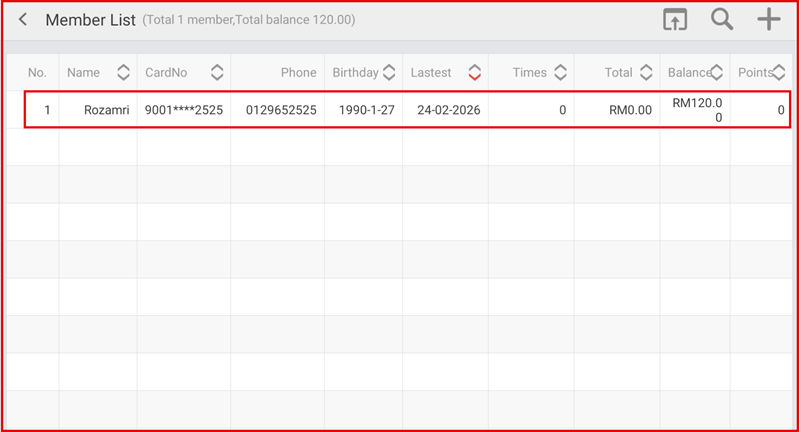Click the export member list icon
The width and height of the screenshot is (799, 432).
(676, 20)
